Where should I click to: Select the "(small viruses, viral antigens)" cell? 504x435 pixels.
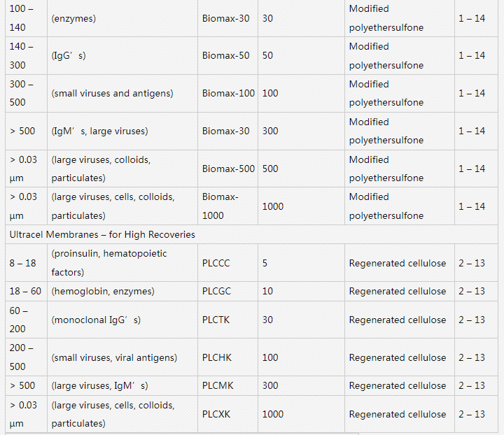(114, 357)
